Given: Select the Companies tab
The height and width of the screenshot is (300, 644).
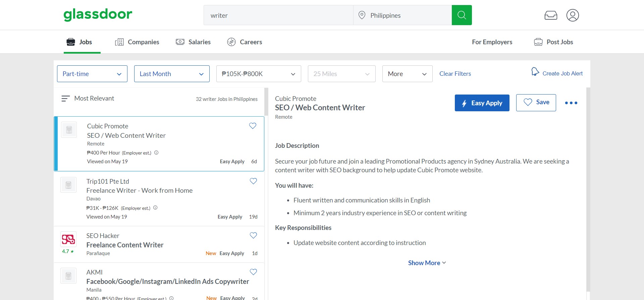Looking at the screenshot, I should click(137, 42).
